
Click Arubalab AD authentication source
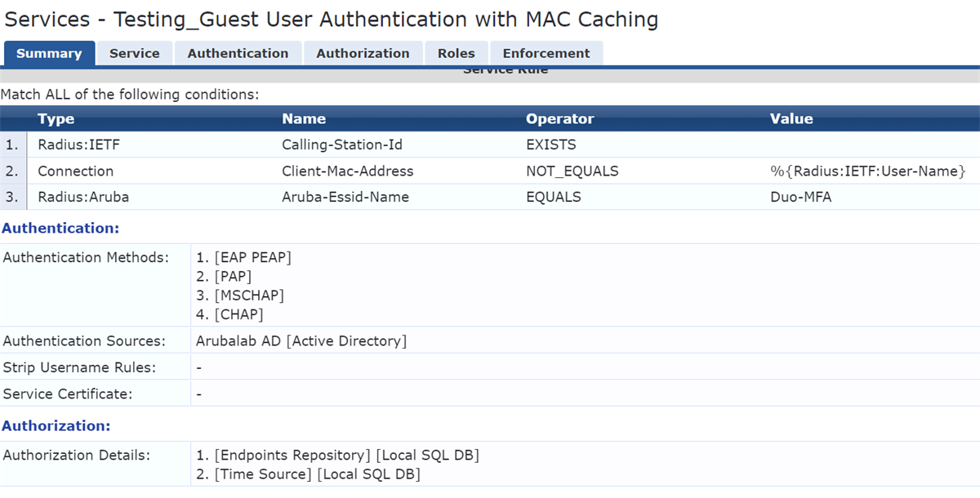[x=301, y=341]
